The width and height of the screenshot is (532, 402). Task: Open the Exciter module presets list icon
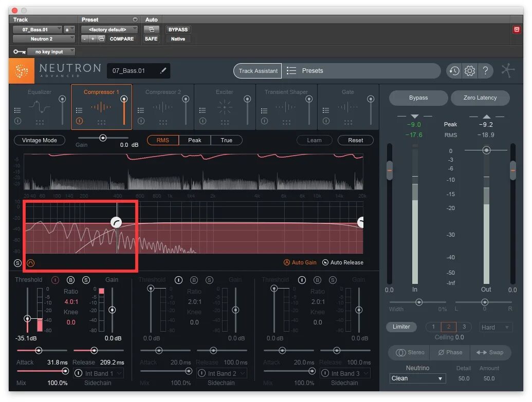[203, 110]
